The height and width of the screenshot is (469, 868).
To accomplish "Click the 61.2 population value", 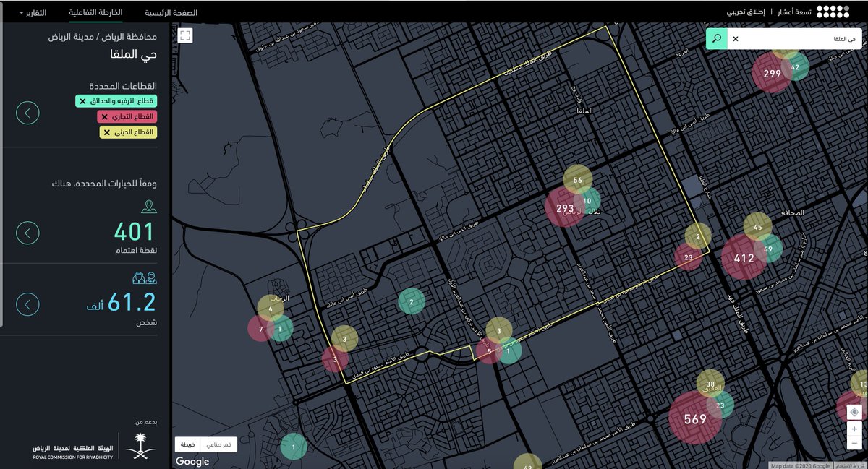I will [132, 303].
